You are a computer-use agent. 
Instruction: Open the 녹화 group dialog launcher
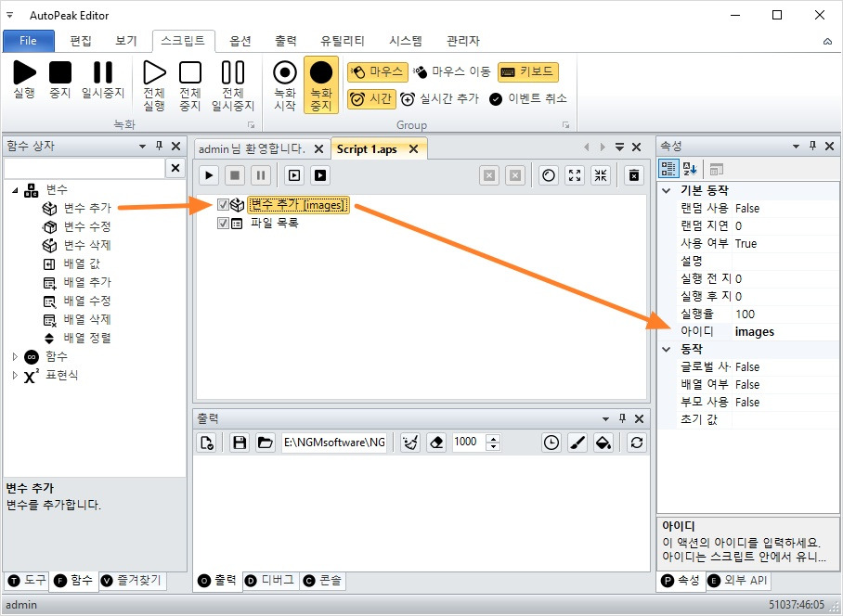tap(251, 124)
